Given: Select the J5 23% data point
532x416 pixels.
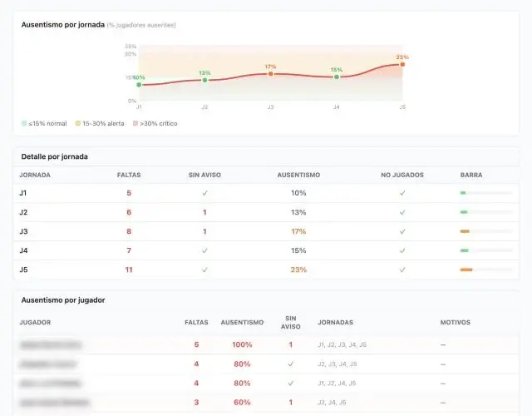Looking at the screenshot, I should click(402, 64).
